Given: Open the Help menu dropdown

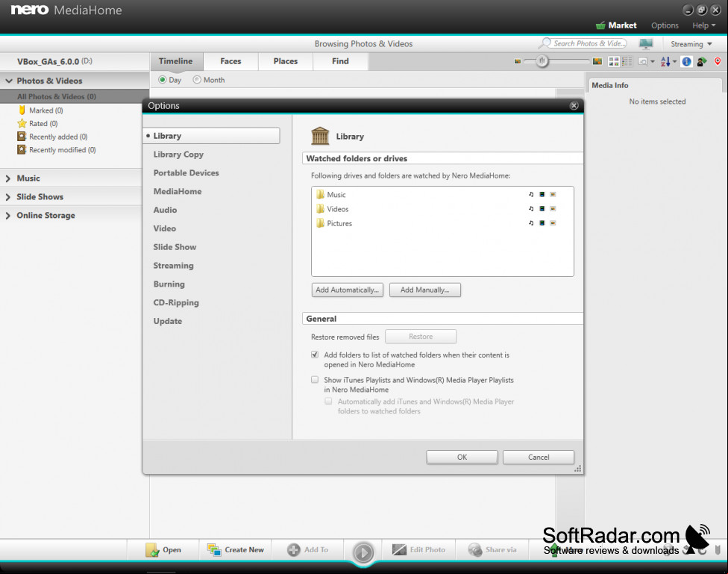Looking at the screenshot, I should [x=704, y=25].
